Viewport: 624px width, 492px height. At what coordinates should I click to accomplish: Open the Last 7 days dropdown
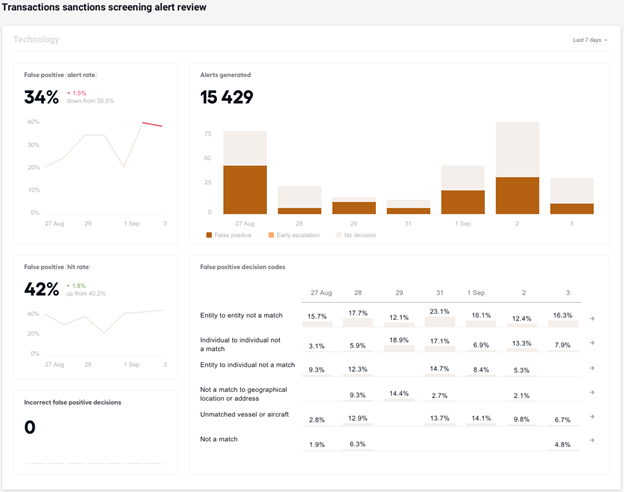pos(590,40)
